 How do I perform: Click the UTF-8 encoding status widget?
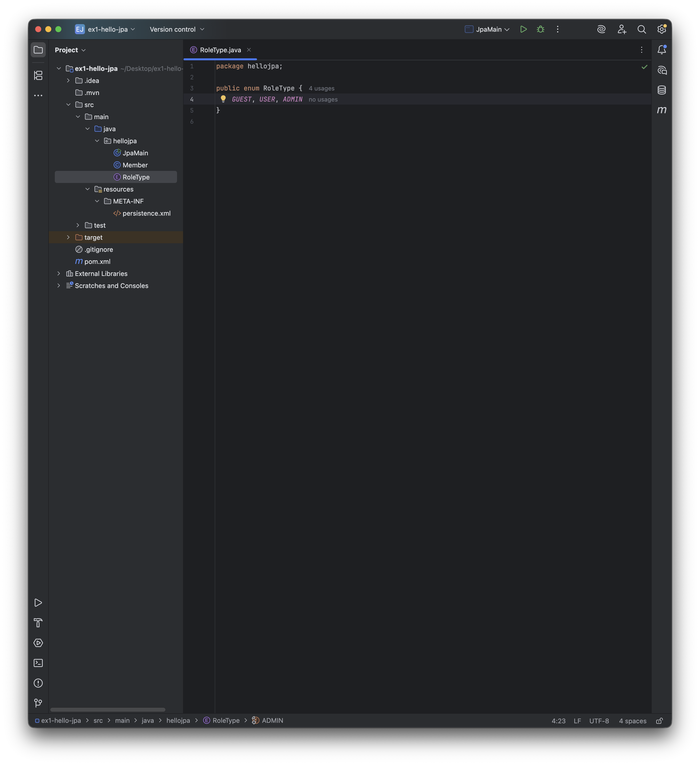[599, 721]
